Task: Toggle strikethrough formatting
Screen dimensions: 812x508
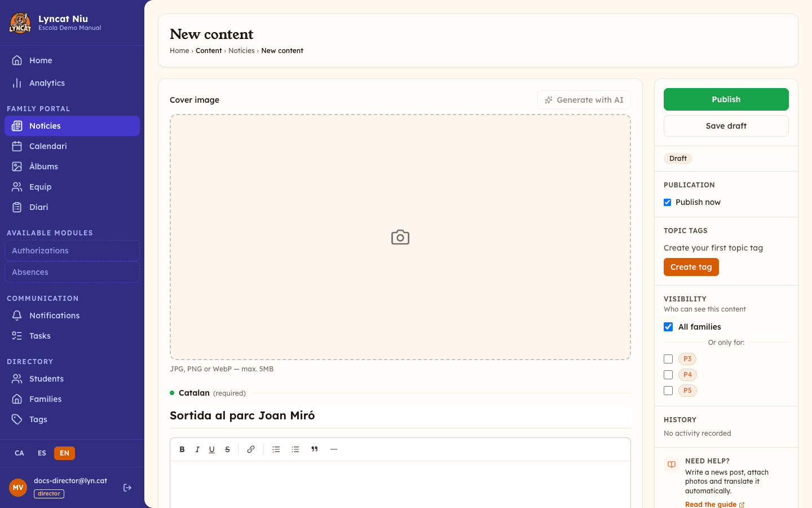Action: point(227,449)
